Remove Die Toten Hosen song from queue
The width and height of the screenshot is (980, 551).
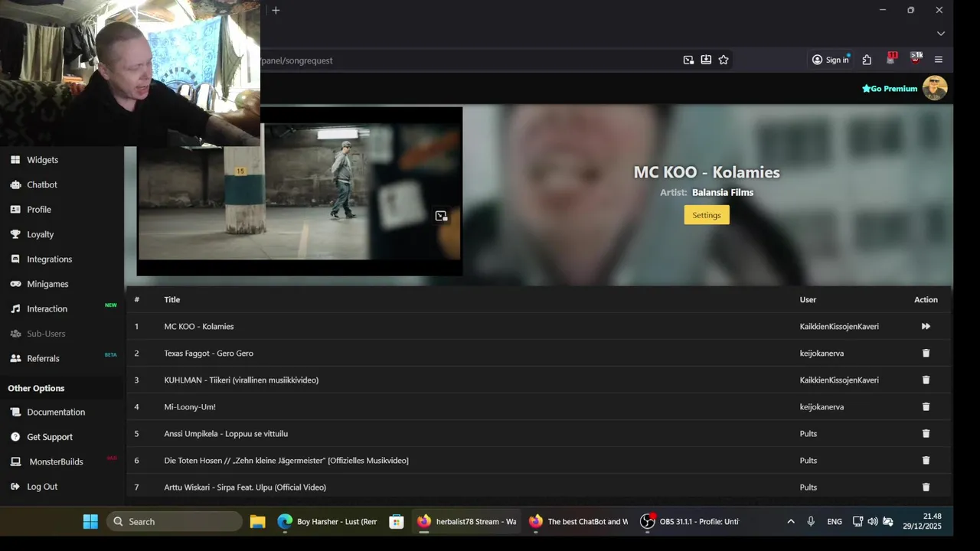(x=926, y=460)
